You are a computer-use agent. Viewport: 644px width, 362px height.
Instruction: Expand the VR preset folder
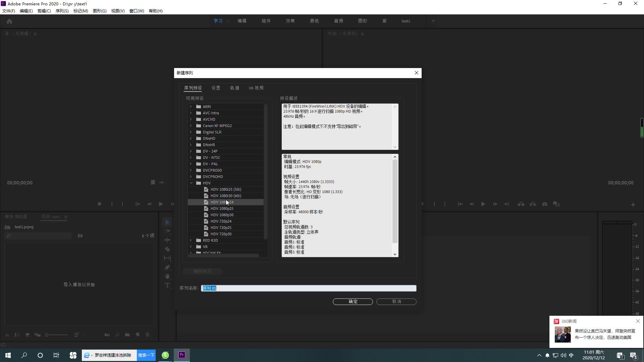pyautogui.click(x=191, y=247)
